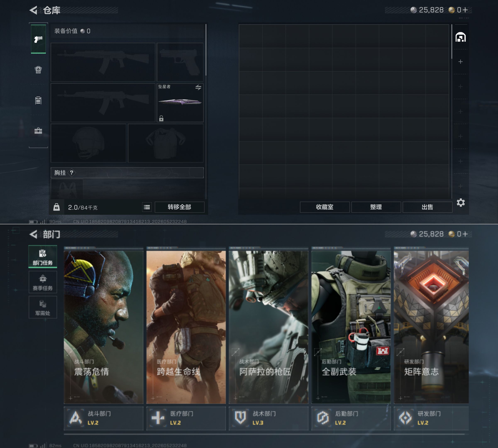Add a stash page with the brightest plus
This screenshot has height=448, width=498.
(461, 62)
